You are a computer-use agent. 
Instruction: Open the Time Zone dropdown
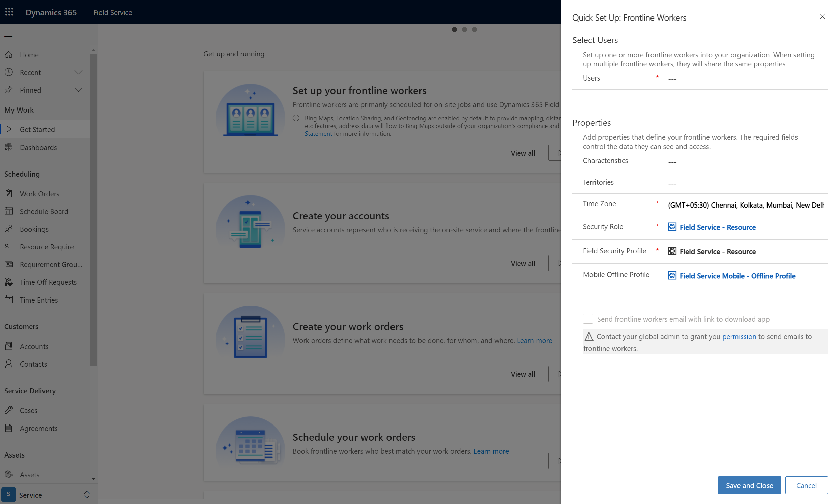[746, 205]
